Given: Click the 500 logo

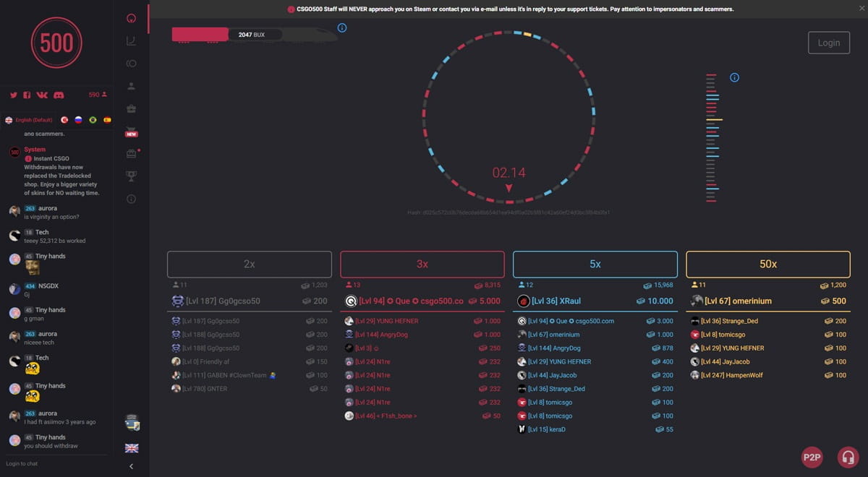Looking at the screenshot, I should tap(56, 43).
